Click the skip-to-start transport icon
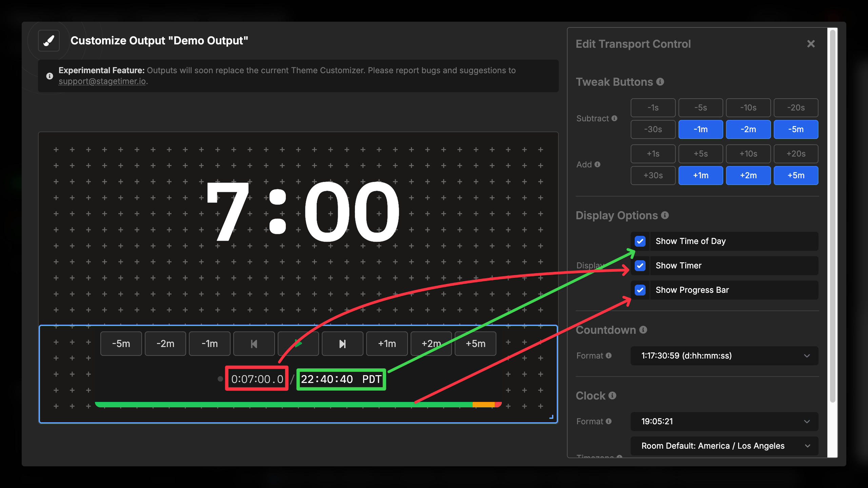Screen dimensions: 868x488 pyautogui.click(x=254, y=343)
